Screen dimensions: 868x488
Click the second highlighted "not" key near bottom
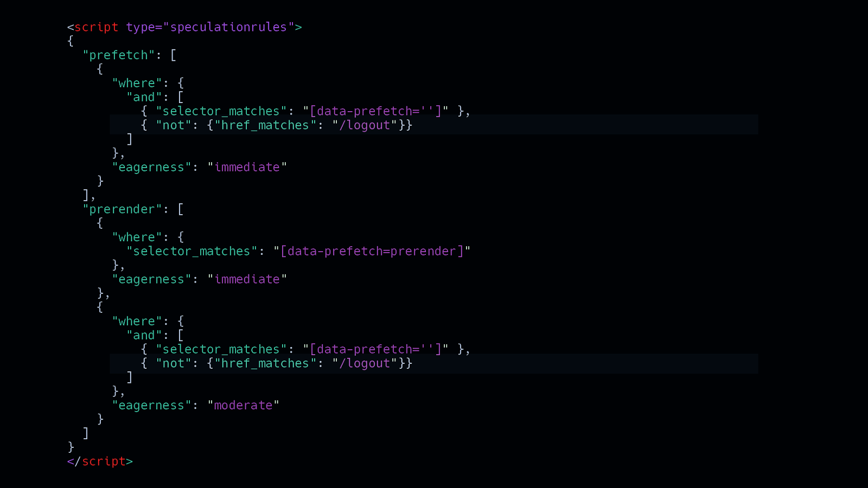tap(174, 363)
